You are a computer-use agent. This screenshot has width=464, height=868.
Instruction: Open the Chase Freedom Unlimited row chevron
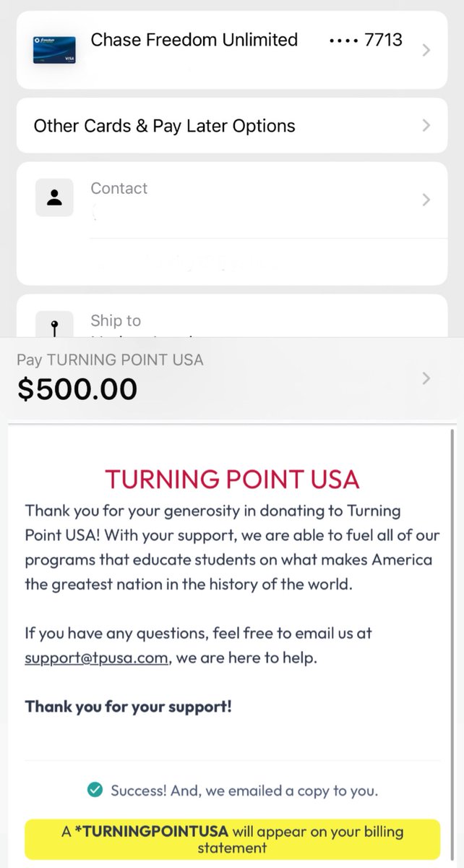(426, 50)
